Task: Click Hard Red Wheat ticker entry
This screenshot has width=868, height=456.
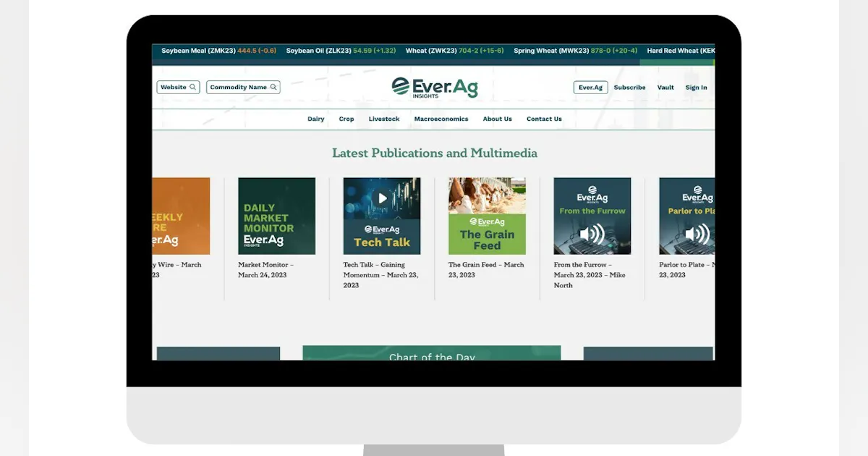Action: tap(681, 51)
